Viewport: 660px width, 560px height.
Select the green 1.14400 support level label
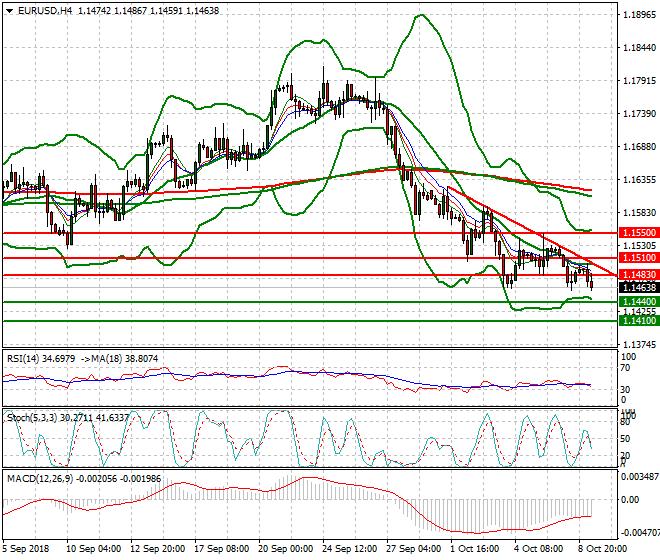639,301
